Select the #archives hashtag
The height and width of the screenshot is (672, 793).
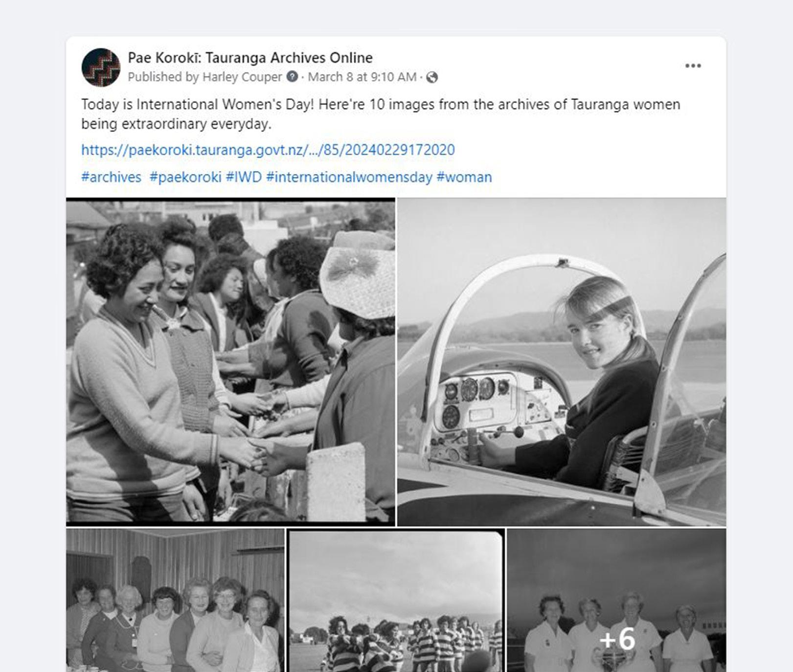(x=111, y=177)
